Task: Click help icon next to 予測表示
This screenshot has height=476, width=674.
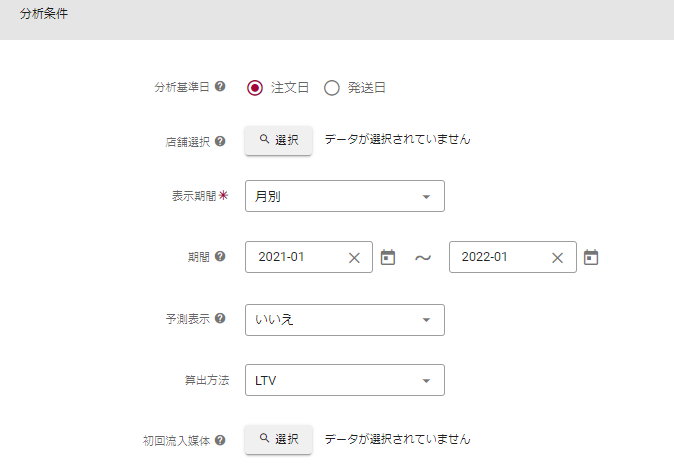Action: point(220,319)
